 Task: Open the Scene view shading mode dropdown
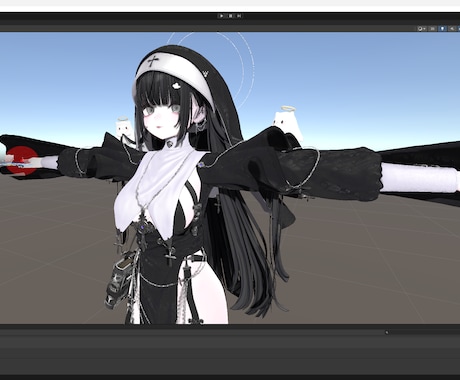click(422, 29)
